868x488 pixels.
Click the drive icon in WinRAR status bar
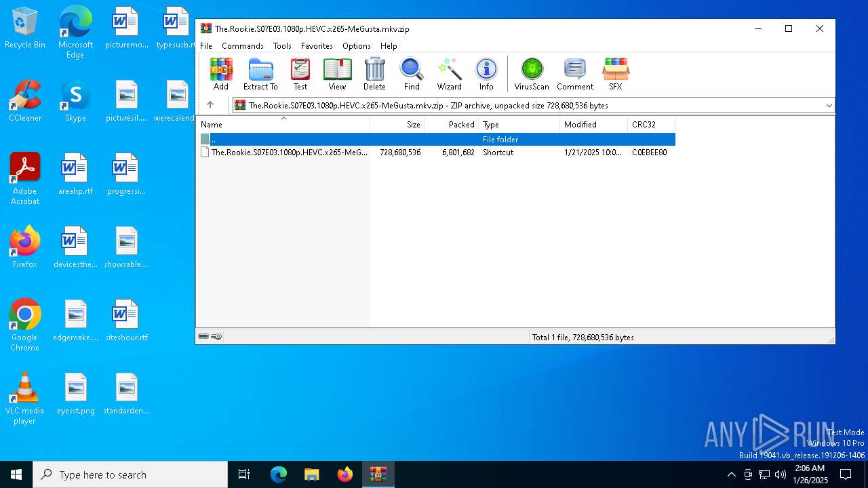(x=203, y=336)
